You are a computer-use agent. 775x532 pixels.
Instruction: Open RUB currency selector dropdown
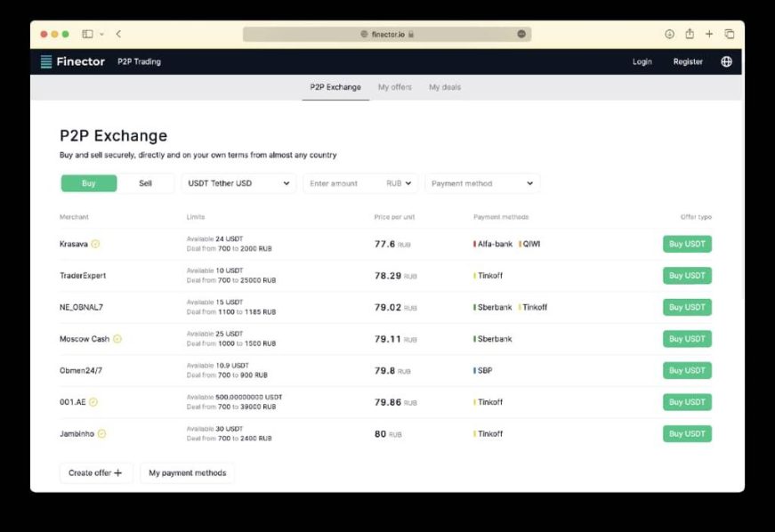tap(400, 183)
